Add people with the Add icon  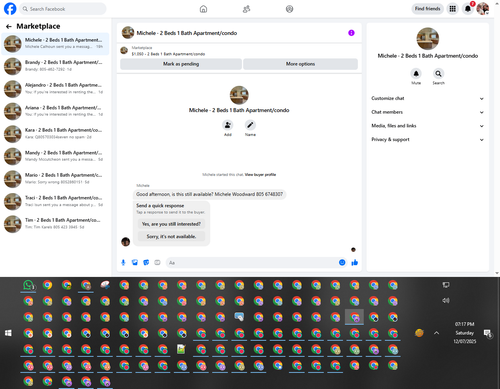coord(228,125)
